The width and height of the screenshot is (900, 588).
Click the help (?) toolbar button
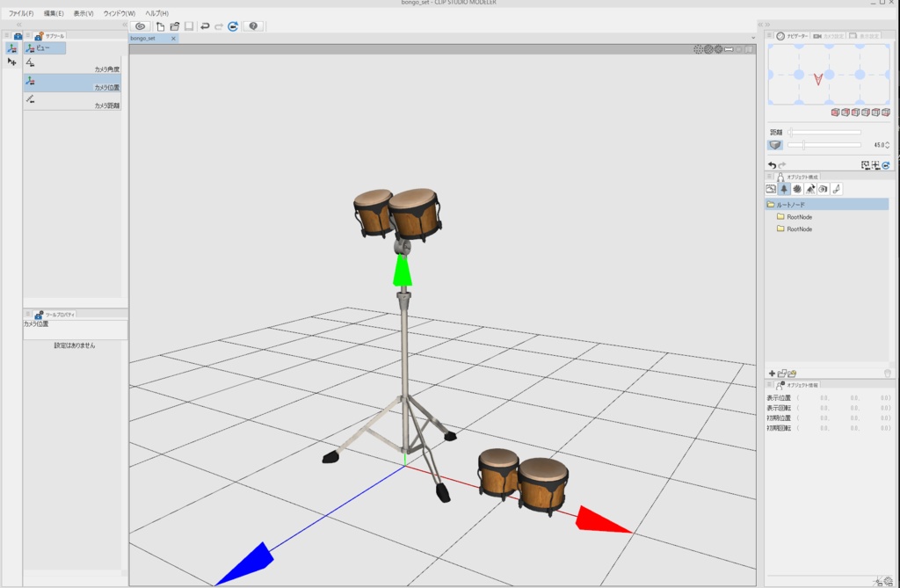[x=255, y=26]
